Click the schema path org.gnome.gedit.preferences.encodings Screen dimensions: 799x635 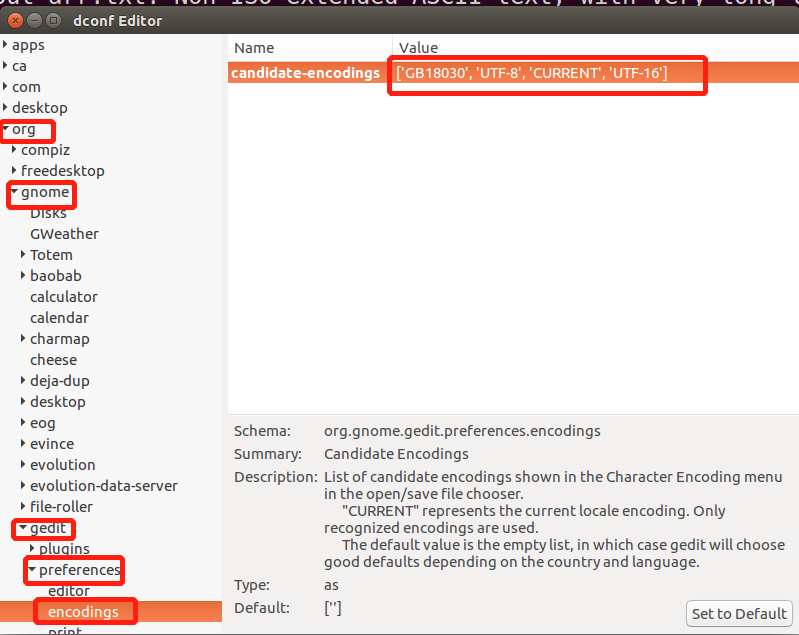pos(462,431)
